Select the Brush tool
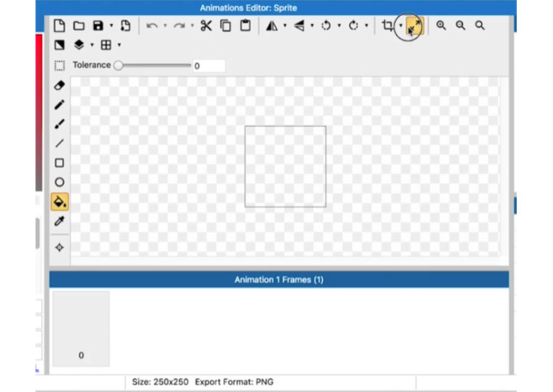This screenshot has height=392, width=553. (x=59, y=124)
